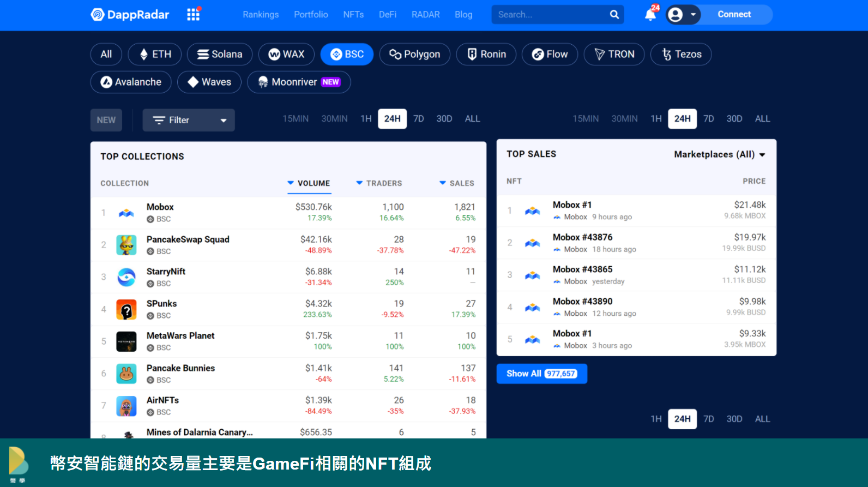868x487 pixels.
Task: Filter by WAX chain
Action: click(286, 54)
